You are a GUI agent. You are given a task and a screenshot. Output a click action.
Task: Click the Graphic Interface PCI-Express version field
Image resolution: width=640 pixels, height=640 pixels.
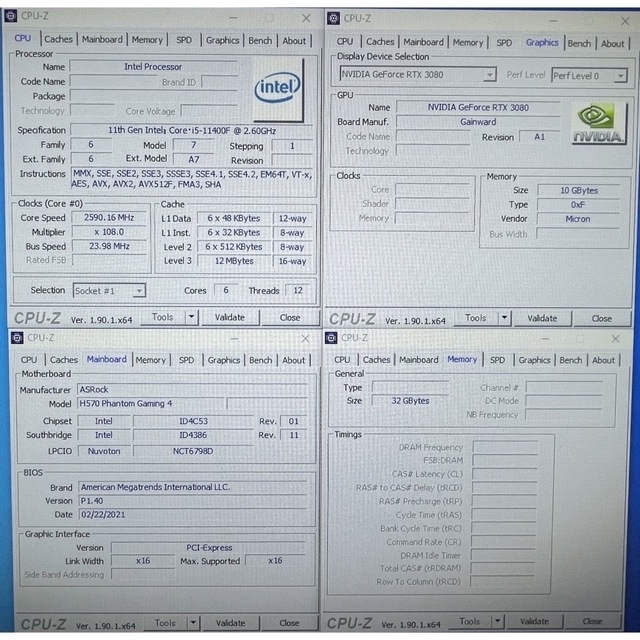[209, 548]
